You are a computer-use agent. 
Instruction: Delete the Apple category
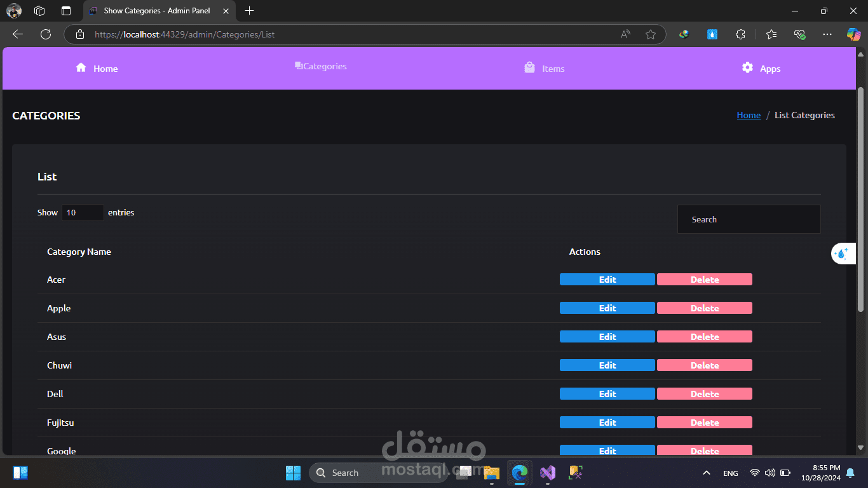[x=705, y=308]
